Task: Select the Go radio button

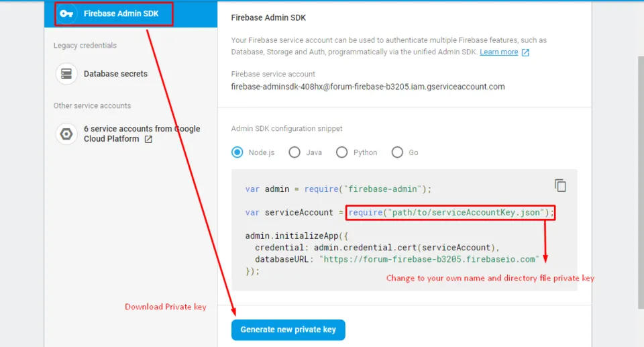Action: coord(397,152)
